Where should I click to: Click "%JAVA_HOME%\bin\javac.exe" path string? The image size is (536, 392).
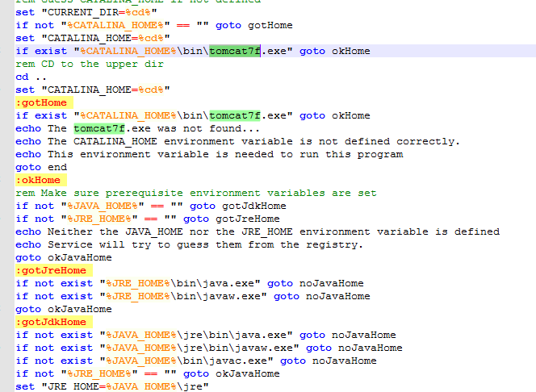186,361
